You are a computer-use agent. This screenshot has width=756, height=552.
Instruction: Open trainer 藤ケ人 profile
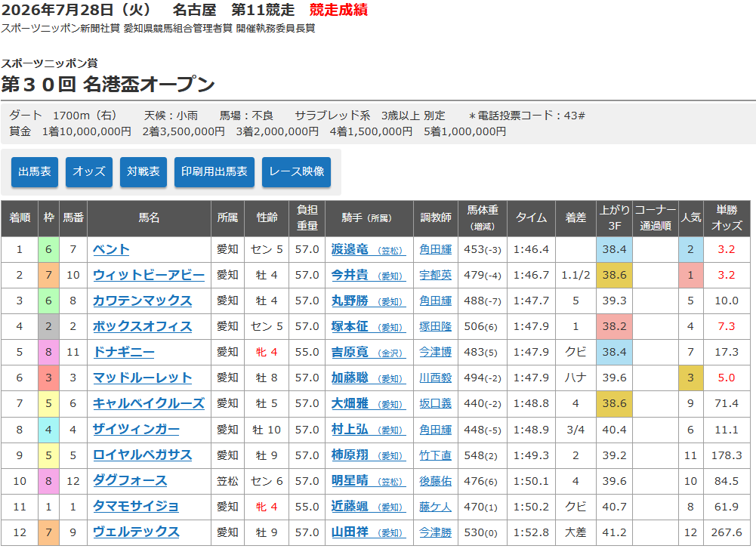click(435, 507)
